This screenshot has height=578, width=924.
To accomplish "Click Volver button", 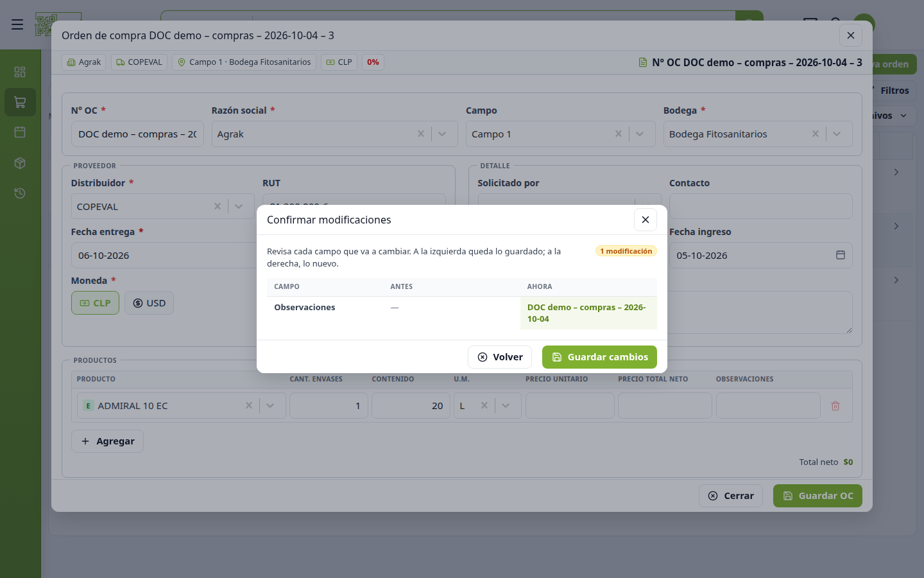I will [500, 357].
